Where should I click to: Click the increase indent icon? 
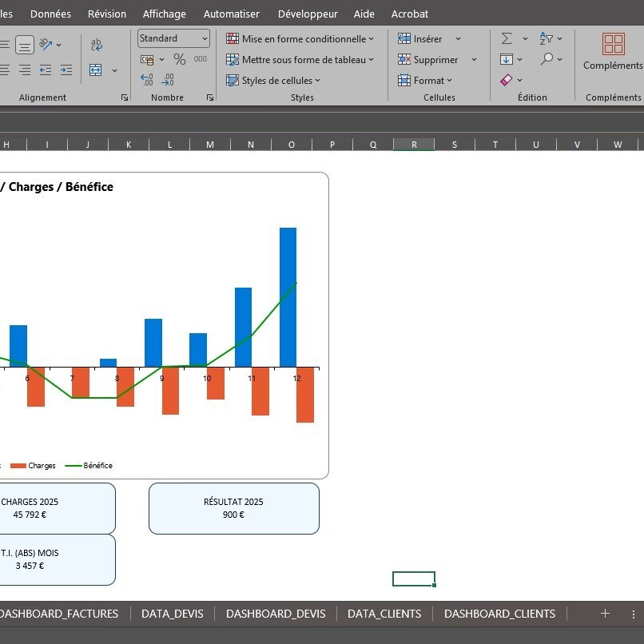pos(66,70)
